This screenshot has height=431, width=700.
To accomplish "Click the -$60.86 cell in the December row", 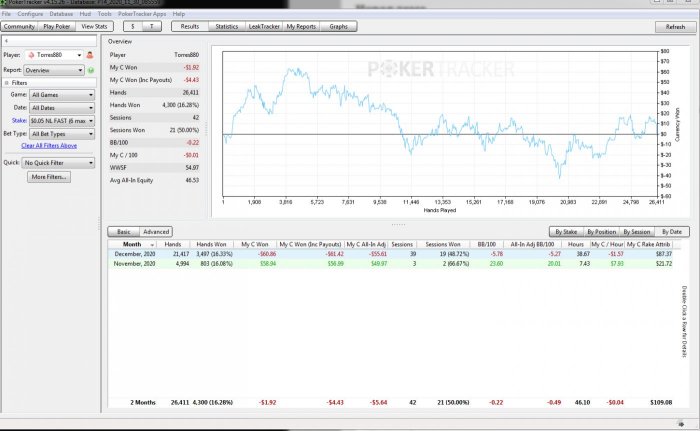I will point(267,254).
